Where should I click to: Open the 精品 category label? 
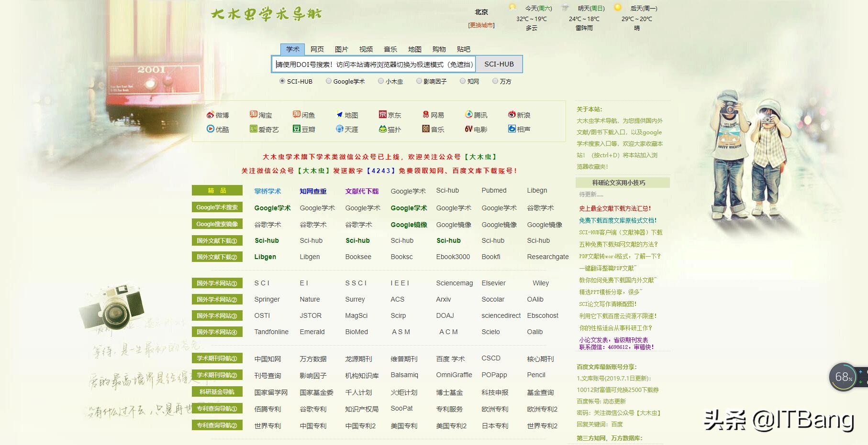point(217,190)
